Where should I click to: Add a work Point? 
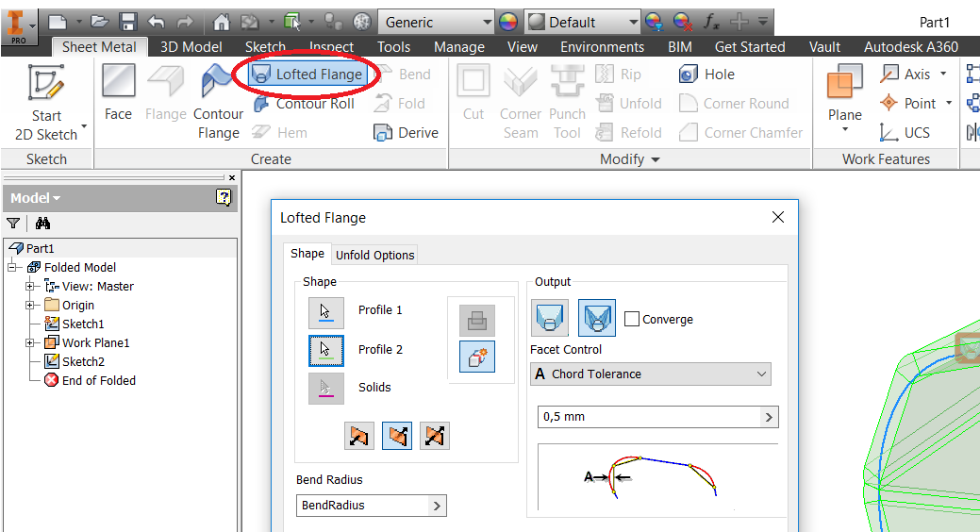(x=907, y=103)
